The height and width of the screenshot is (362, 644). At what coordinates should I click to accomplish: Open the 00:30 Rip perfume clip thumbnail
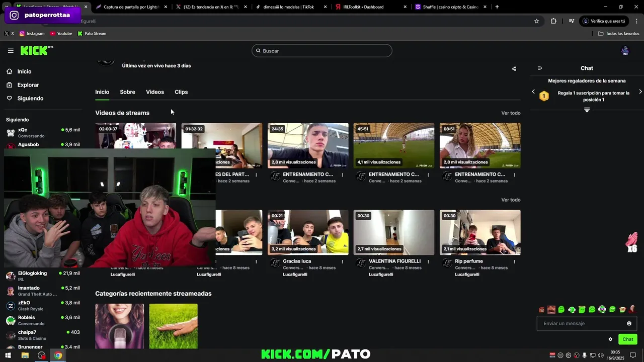coord(480,232)
